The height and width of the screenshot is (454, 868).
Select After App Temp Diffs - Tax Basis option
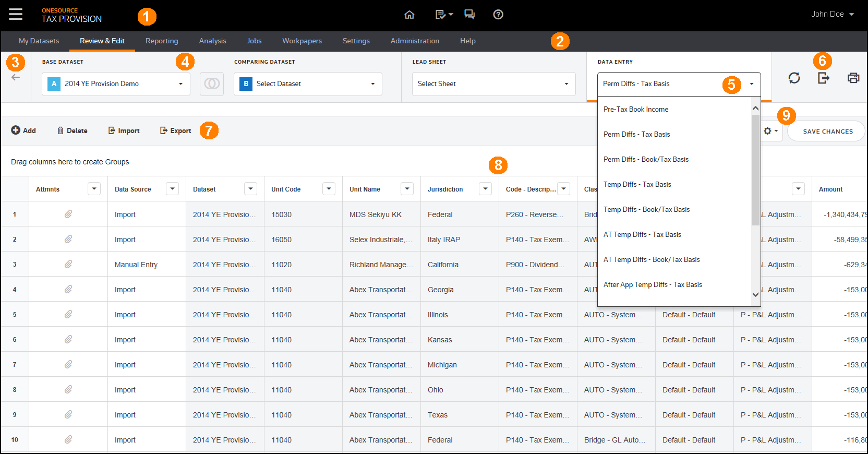[x=674, y=284]
